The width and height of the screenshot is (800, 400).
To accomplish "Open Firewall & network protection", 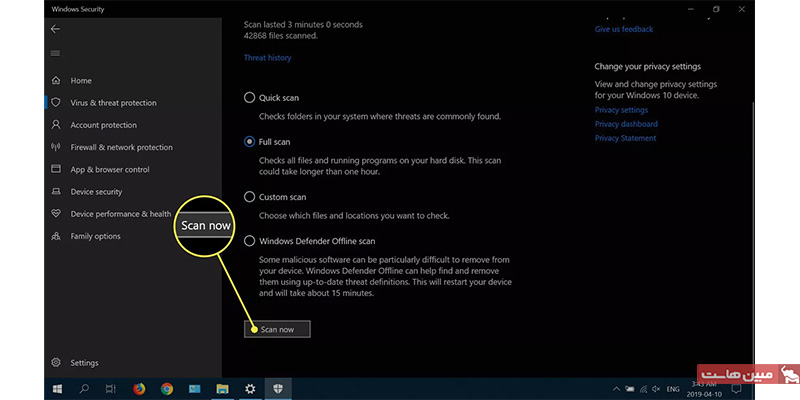I will (121, 147).
